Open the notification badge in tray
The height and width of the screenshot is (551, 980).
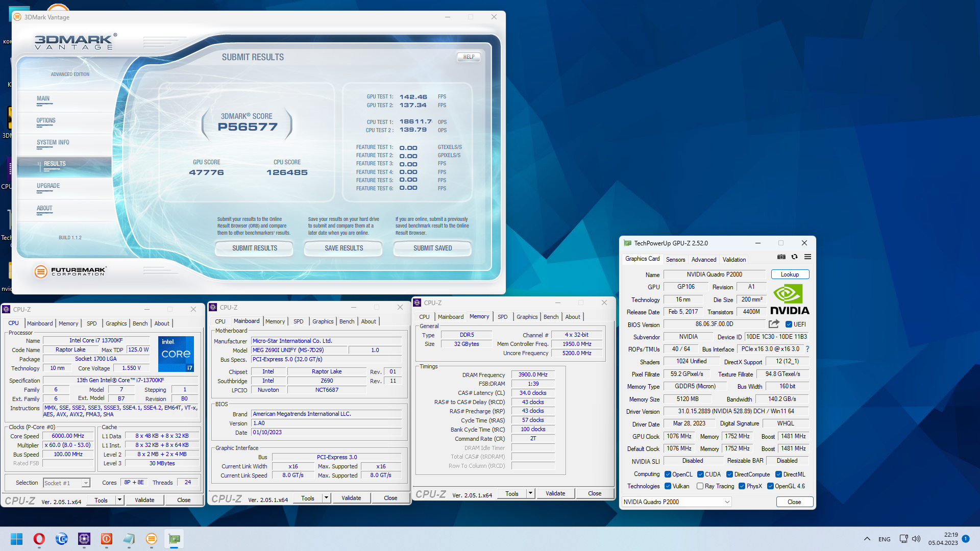[966, 539]
